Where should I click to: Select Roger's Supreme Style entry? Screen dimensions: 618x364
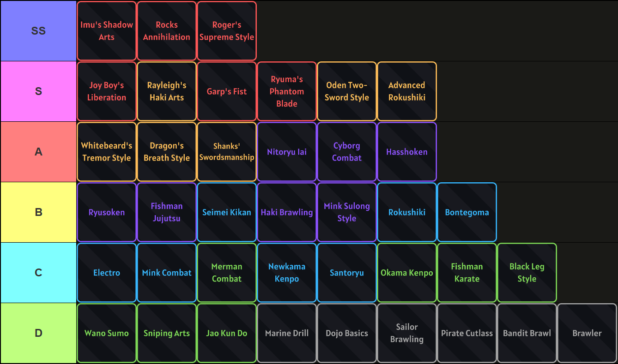[227, 30]
